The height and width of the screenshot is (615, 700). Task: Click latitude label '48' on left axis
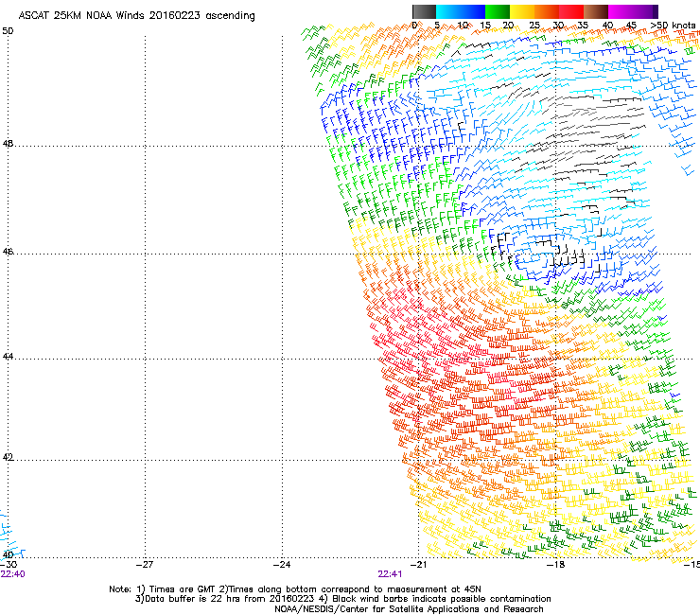pos(8,144)
